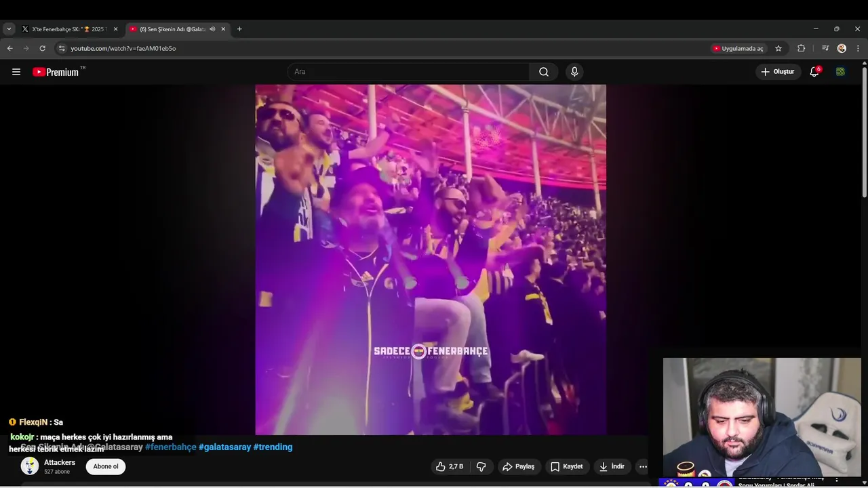Click the #galatasaray hashtag
The width and height of the screenshot is (868, 488).
coord(224,447)
